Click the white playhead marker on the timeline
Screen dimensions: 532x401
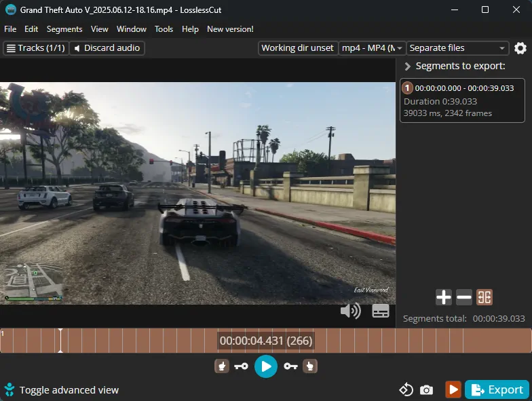point(60,341)
